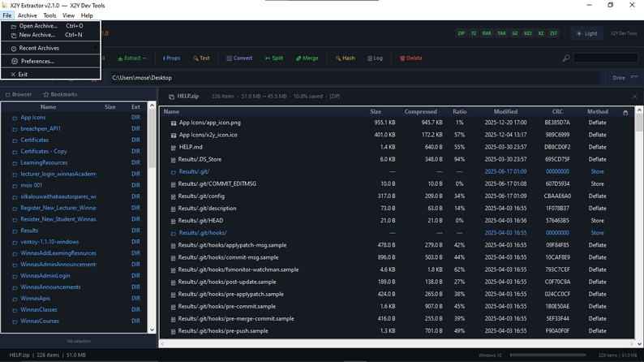The height and width of the screenshot is (362, 644).
Task: Toggle the Light theme switch
Action: (587, 34)
